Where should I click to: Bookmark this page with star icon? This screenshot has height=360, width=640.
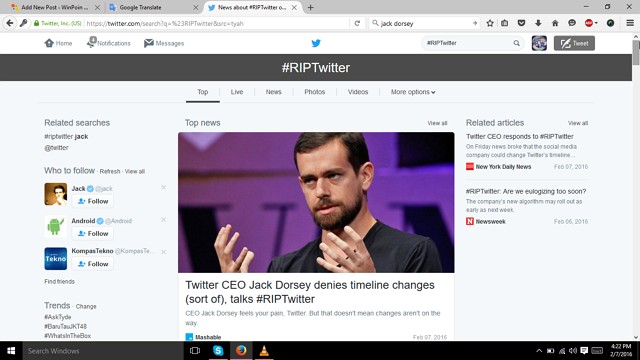[x=490, y=23]
